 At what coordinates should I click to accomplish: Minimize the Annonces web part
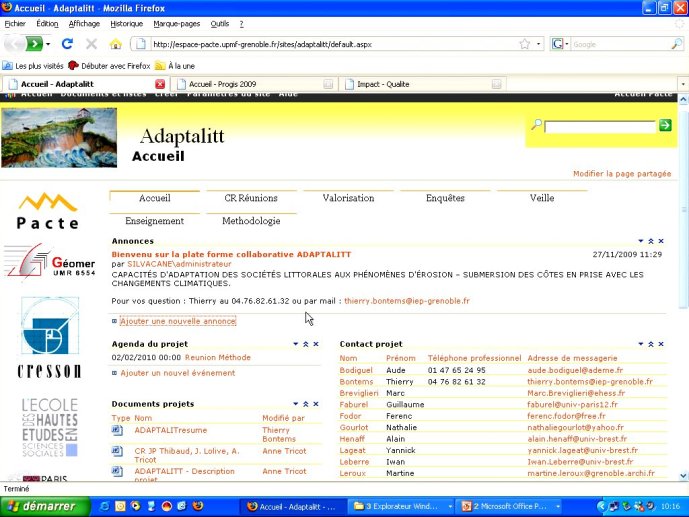pyautogui.click(x=651, y=241)
